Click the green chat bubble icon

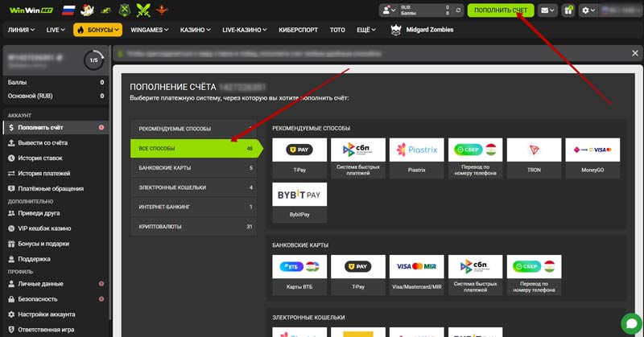[x=630, y=323]
